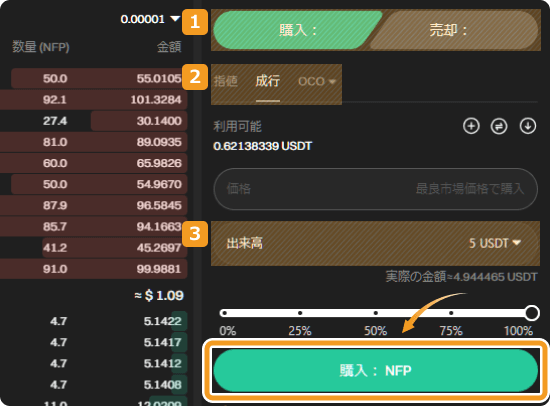Click the 価格 price input field
This screenshot has height=406, width=550.
376,189
